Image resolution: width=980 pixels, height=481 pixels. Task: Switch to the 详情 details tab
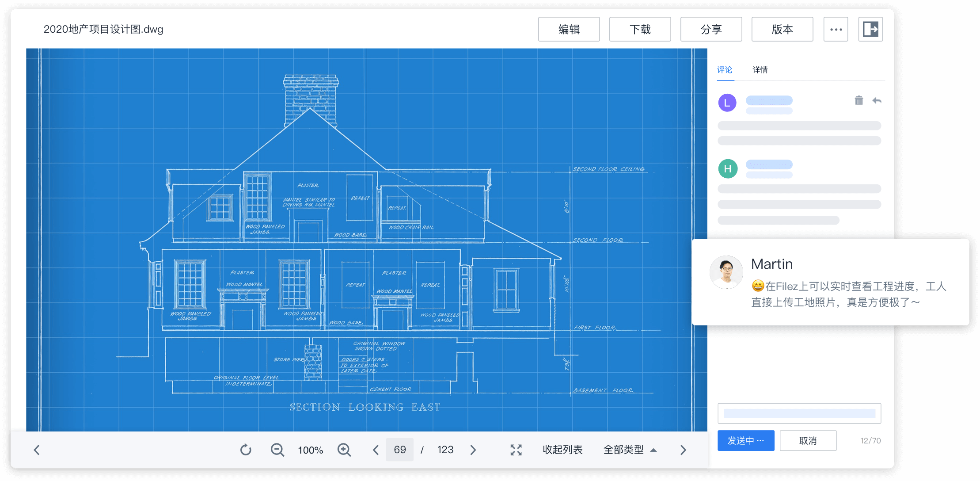pyautogui.click(x=760, y=70)
